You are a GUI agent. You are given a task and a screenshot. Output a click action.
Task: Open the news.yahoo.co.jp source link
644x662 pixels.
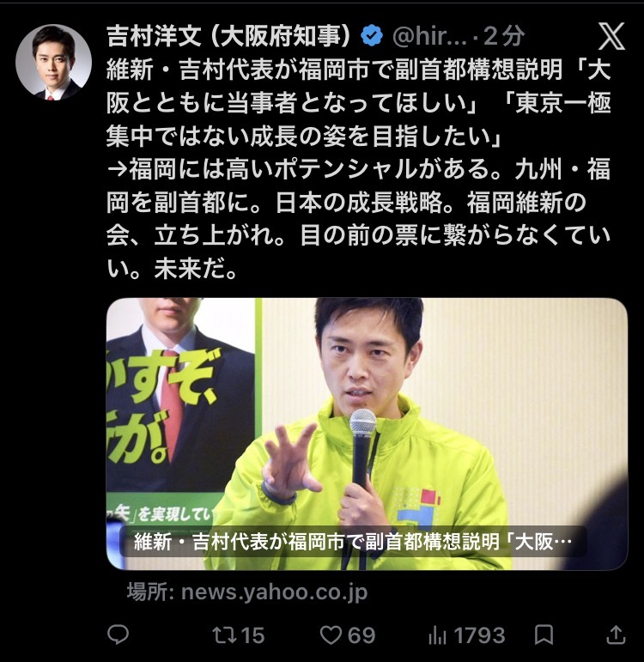click(x=246, y=592)
